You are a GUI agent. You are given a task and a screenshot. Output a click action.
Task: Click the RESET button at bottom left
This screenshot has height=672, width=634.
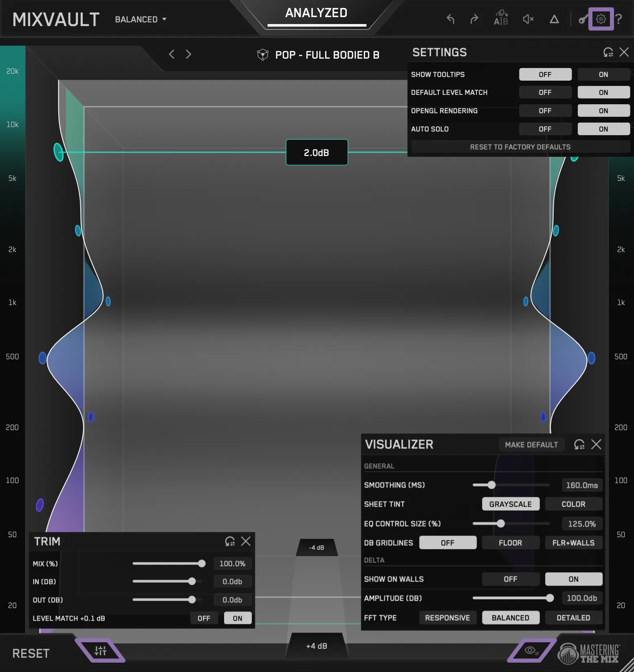tap(31, 653)
